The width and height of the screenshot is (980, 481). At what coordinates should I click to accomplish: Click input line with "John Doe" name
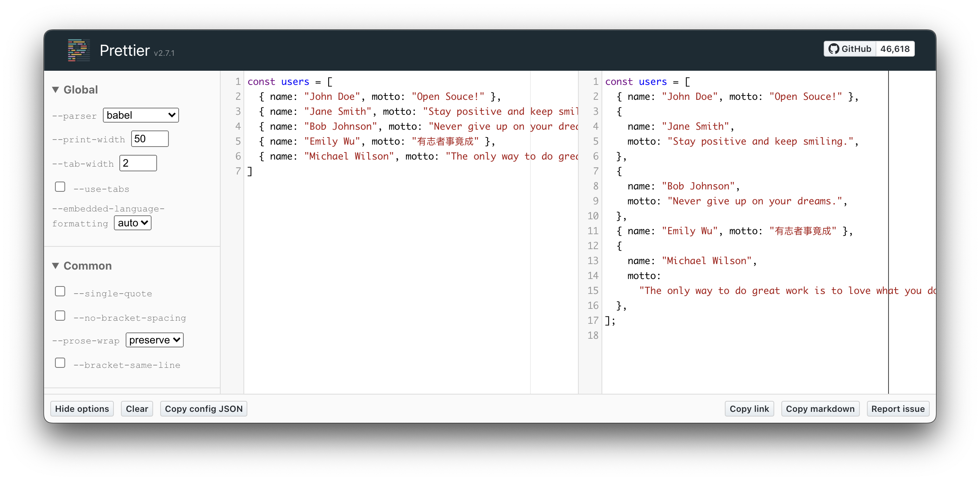point(380,97)
